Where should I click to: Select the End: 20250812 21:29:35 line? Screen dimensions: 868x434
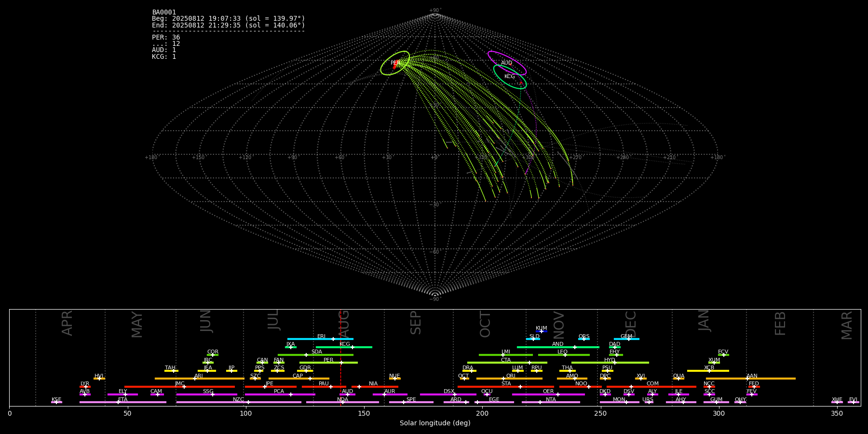coord(229,25)
